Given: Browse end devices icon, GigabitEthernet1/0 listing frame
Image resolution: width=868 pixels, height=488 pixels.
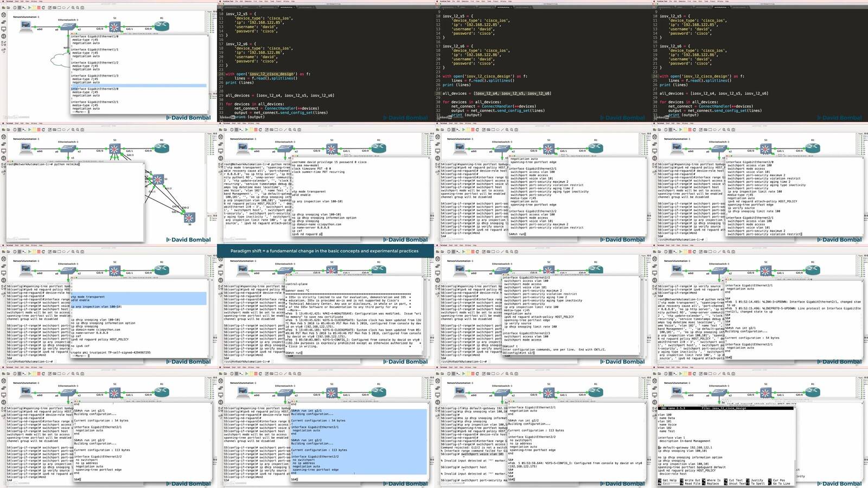Looking at the screenshot, I should (x=4, y=29).
